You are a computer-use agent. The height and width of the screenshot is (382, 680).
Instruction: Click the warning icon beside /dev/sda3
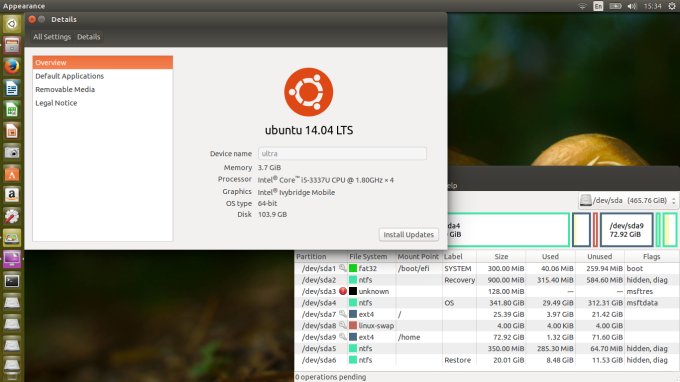(x=343, y=291)
